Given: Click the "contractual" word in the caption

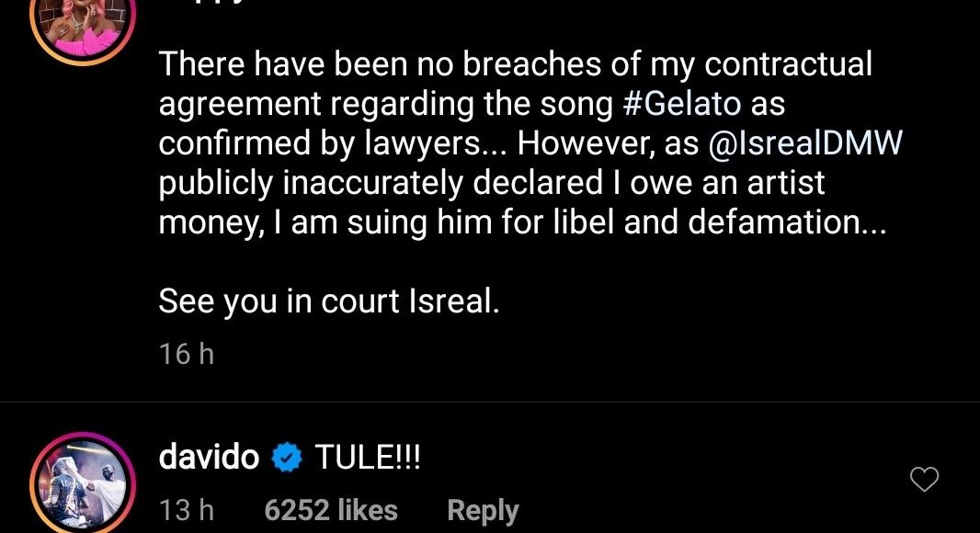Looking at the screenshot, I should pyautogui.click(x=787, y=65).
